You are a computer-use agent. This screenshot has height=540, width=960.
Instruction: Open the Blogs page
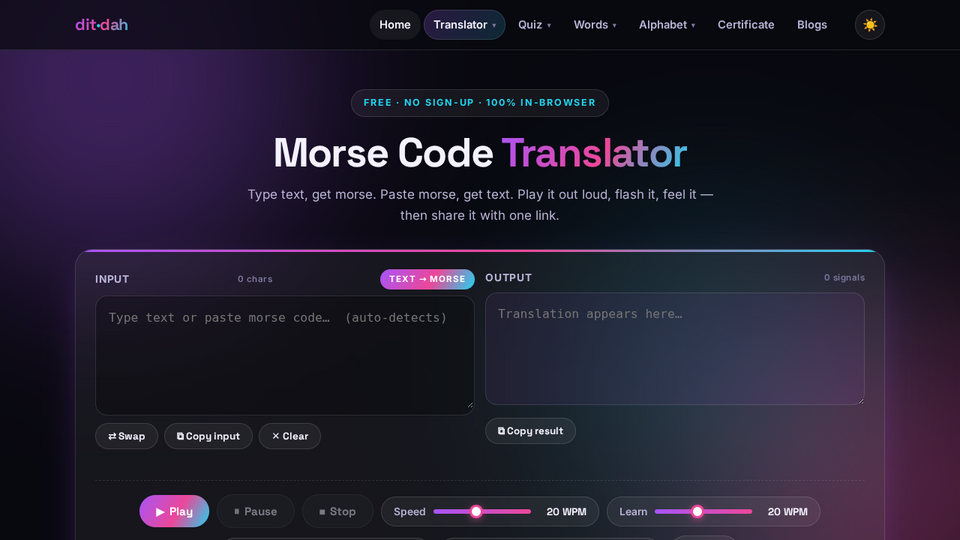coord(812,24)
